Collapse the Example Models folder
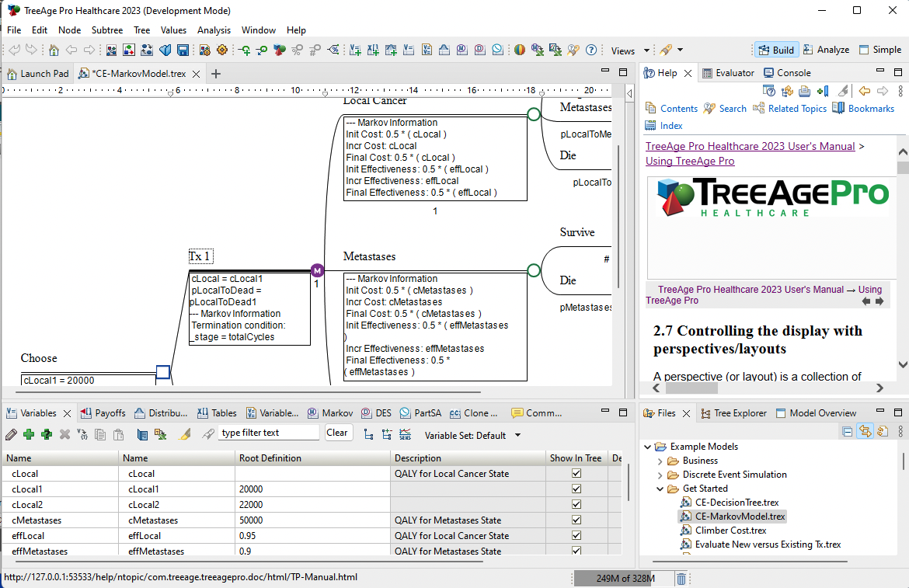 [x=647, y=447]
